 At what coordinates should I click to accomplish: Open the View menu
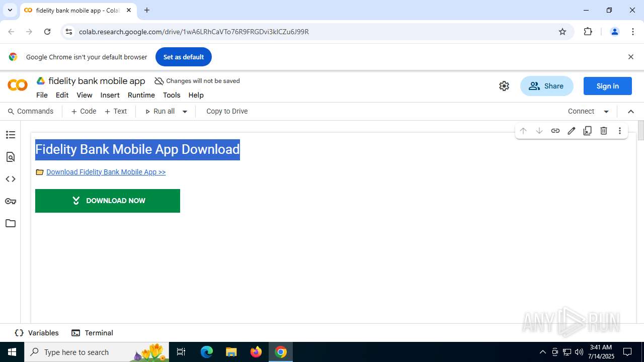84,95
